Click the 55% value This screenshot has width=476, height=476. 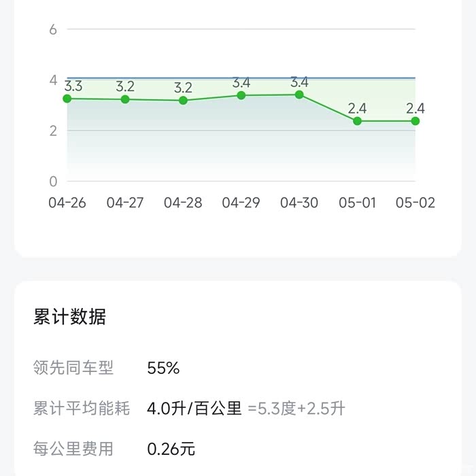(x=163, y=368)
